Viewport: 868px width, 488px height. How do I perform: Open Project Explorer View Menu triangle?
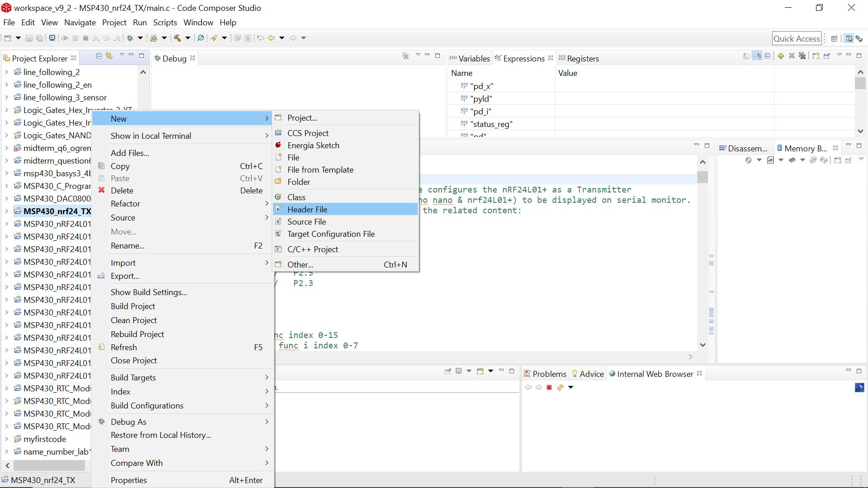[122, 55]
